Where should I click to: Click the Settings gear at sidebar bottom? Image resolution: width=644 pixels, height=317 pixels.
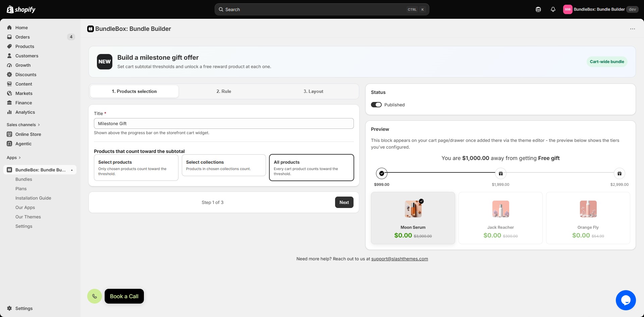[x=9, y=308]
